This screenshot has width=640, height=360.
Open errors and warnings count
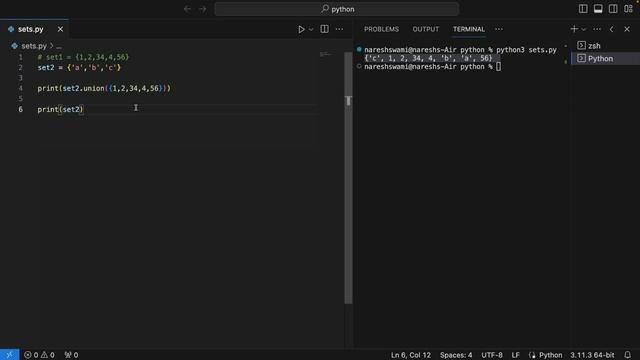[x=39, y=355]
